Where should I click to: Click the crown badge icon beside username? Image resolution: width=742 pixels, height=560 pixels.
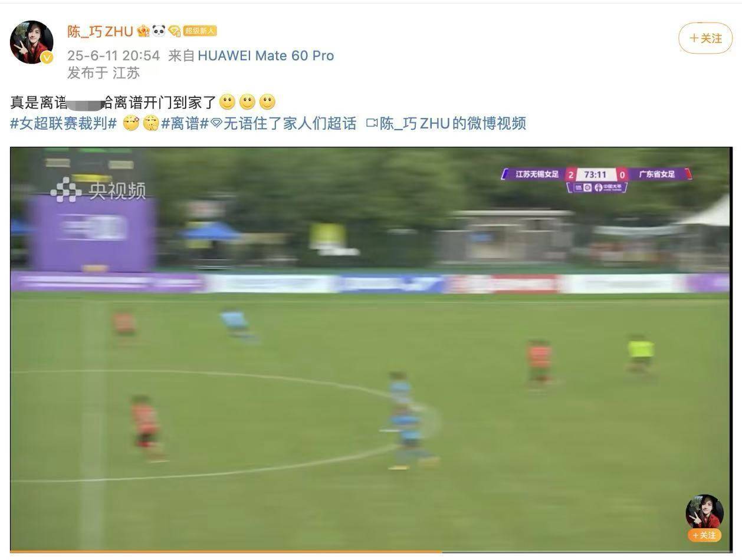pyautogui.click(x=143, y=31)
